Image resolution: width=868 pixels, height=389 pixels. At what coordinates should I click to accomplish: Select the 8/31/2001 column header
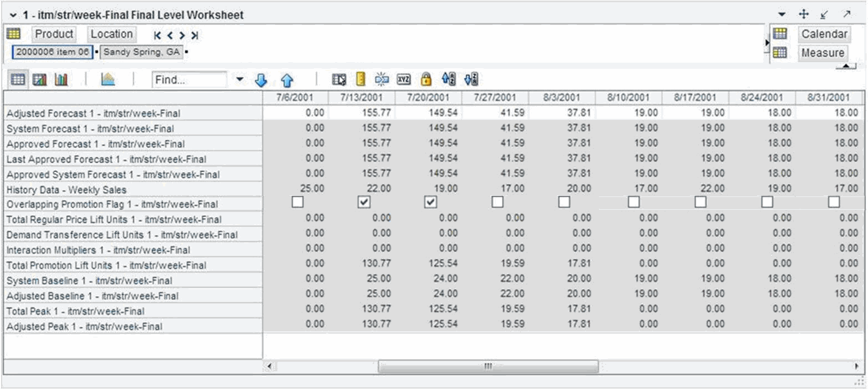828,98
